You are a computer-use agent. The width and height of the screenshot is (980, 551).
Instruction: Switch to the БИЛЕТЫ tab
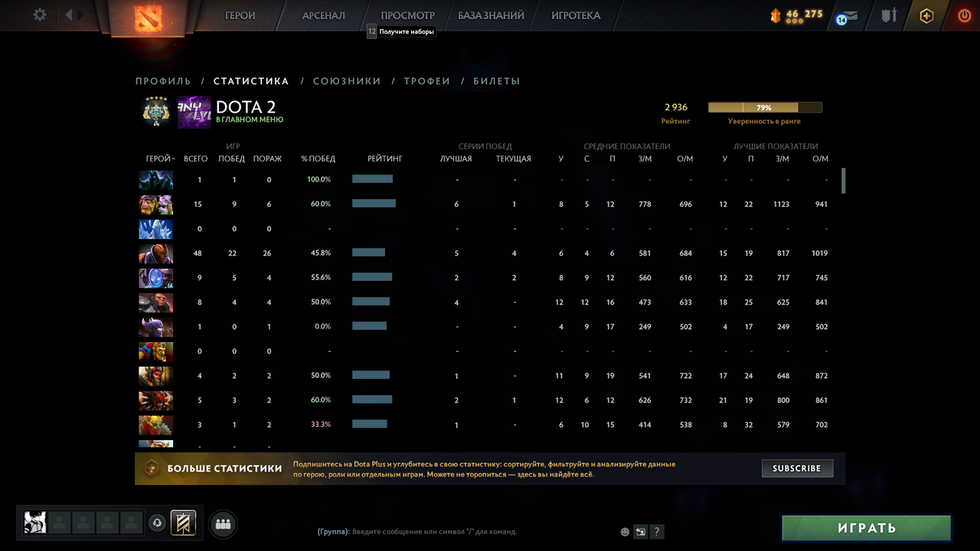(497, 81)
